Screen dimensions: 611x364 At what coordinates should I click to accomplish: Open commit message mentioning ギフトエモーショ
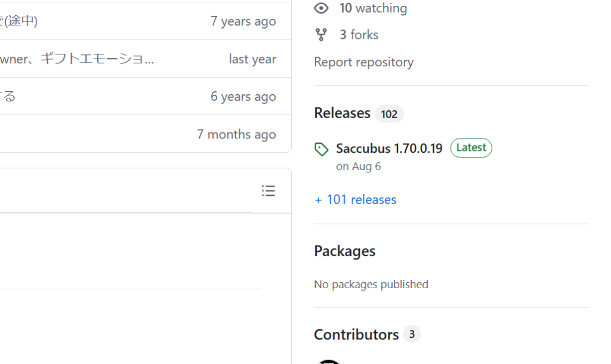(78, 59)
